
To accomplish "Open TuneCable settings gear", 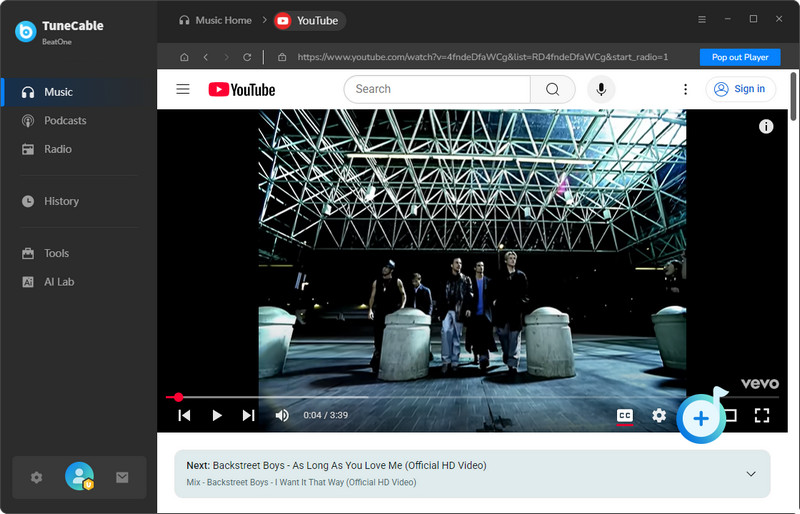I will coord(36,478).
